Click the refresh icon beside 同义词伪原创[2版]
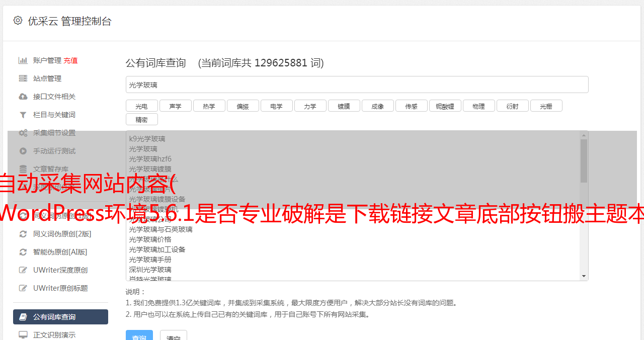The image size is (644, 340). click(23, 234)
